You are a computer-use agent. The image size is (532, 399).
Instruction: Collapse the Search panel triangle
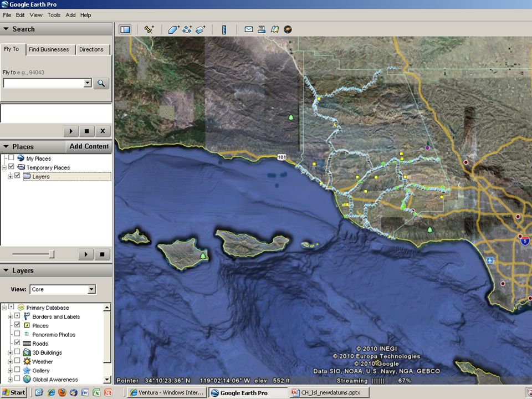[6, 29]
